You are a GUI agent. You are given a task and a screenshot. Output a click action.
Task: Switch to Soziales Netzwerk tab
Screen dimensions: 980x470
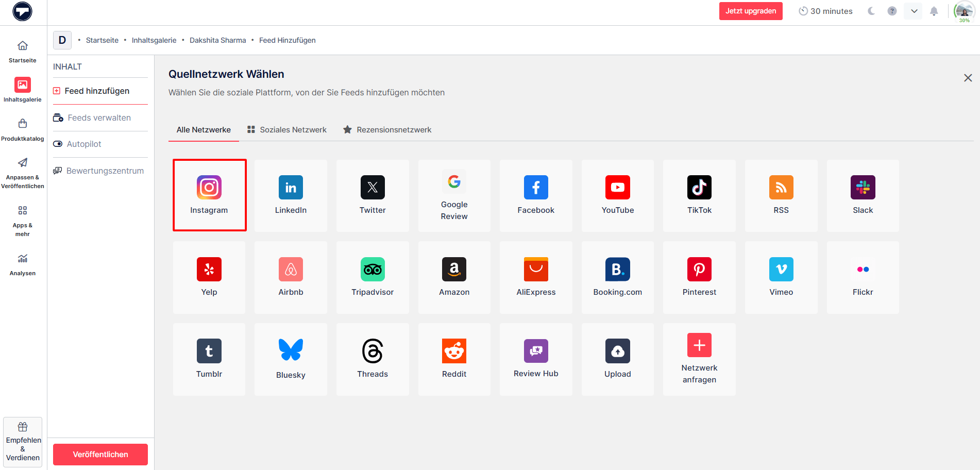(x=287, y=130)
